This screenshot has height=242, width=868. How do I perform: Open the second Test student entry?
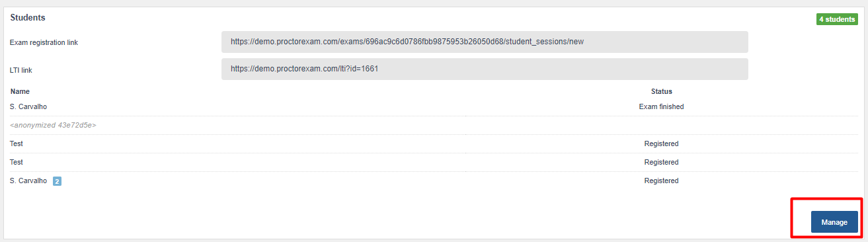point(17,162)
